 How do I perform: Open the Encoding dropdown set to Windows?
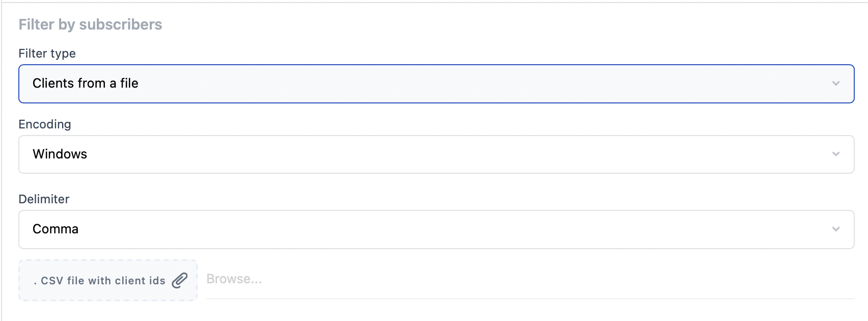point(437,154)
